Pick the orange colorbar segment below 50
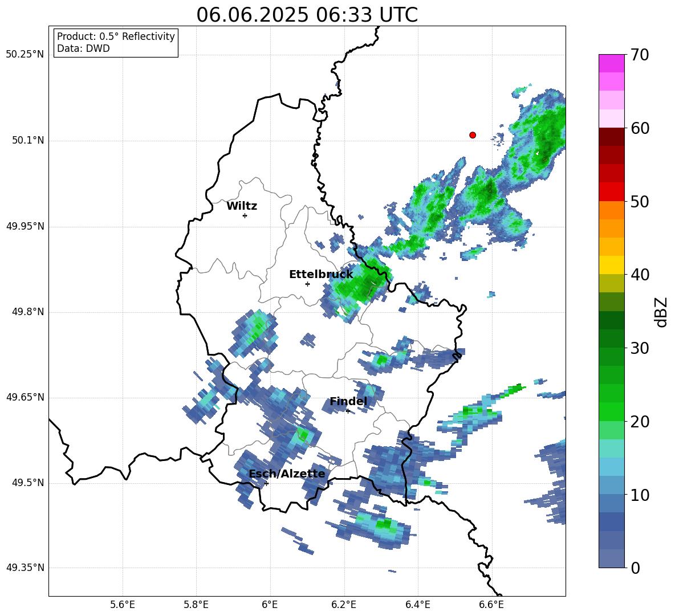 coord(611,210)
